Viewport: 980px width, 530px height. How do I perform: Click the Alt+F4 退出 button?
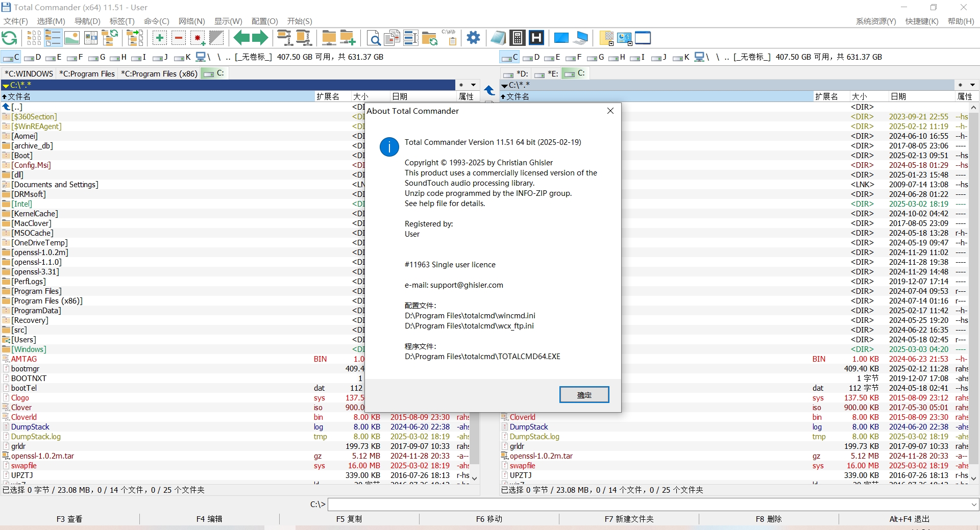[909, 519]
